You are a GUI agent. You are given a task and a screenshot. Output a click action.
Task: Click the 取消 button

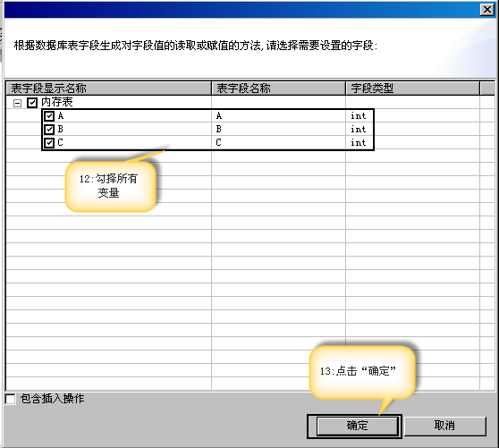(445, 426)
